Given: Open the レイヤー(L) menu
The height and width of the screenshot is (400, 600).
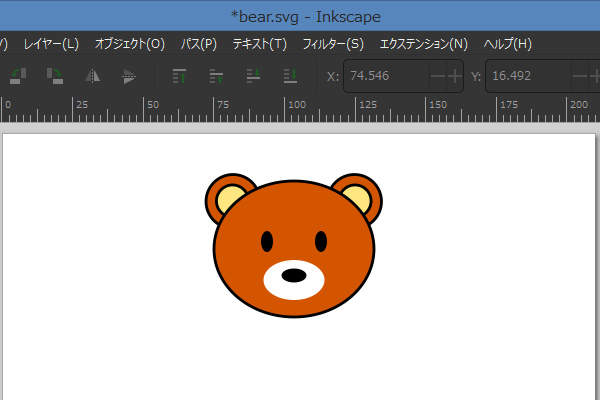Looking at the screenshot, I should (51, 44).
